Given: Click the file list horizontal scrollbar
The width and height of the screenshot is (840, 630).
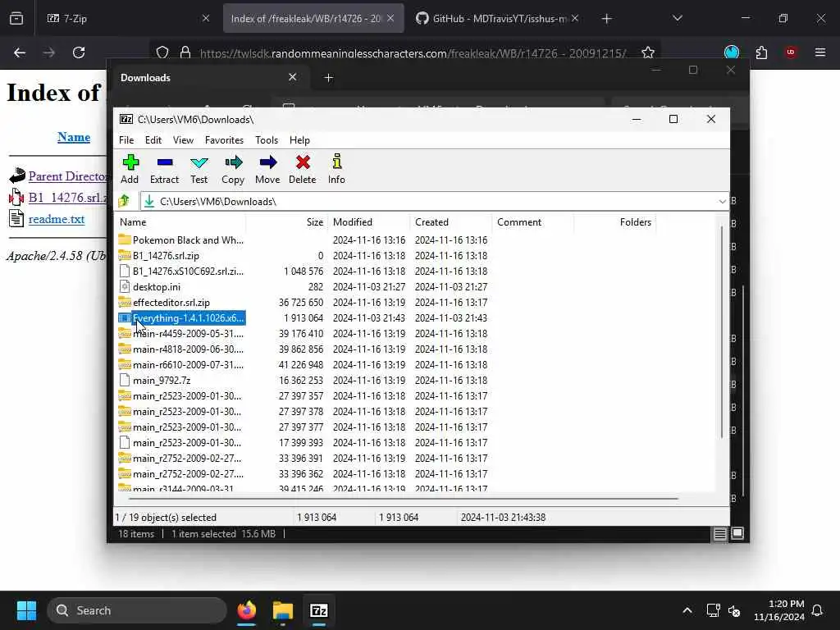Looking at the screenshot, I should 403,499.
